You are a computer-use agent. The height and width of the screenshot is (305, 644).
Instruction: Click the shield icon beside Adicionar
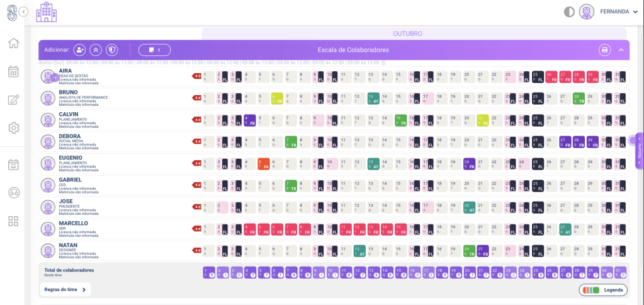coord(111,50)
